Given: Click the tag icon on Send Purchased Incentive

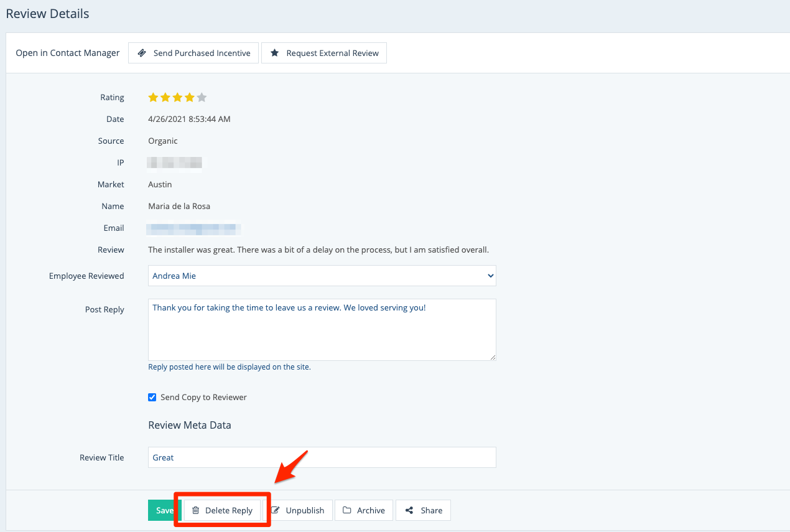Looking at the screenshot, I should 142,54.
